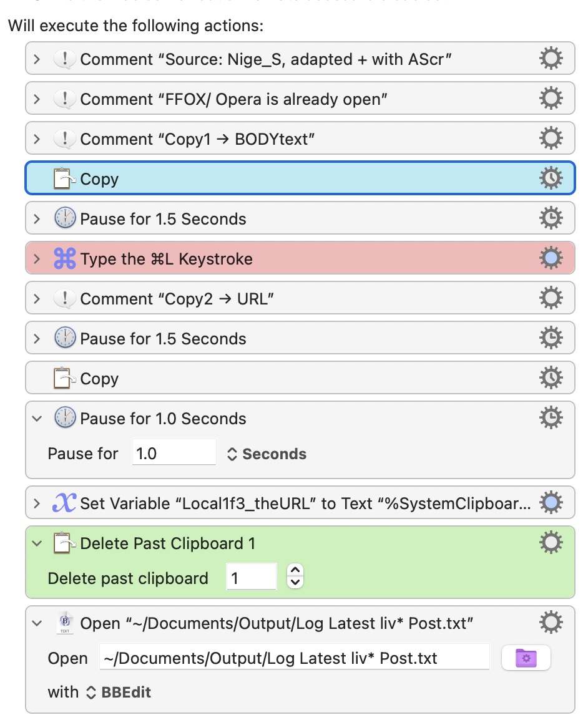This screenshot has width=588, height=720.
Task: Click the purple folder chooser button
Action: coord(526,658)
